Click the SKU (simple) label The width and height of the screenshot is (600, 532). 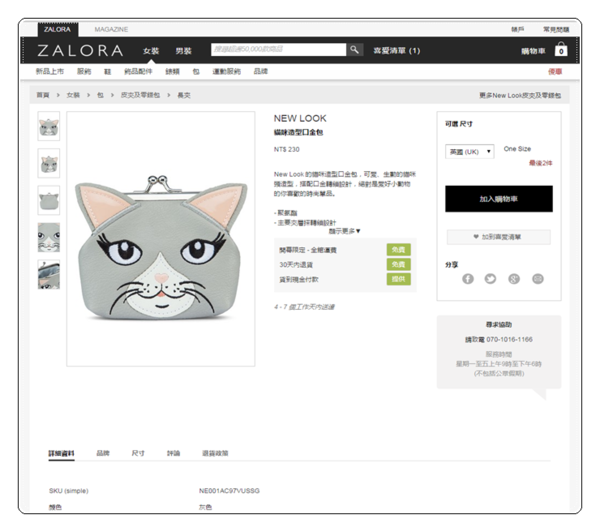pos(69,491)
